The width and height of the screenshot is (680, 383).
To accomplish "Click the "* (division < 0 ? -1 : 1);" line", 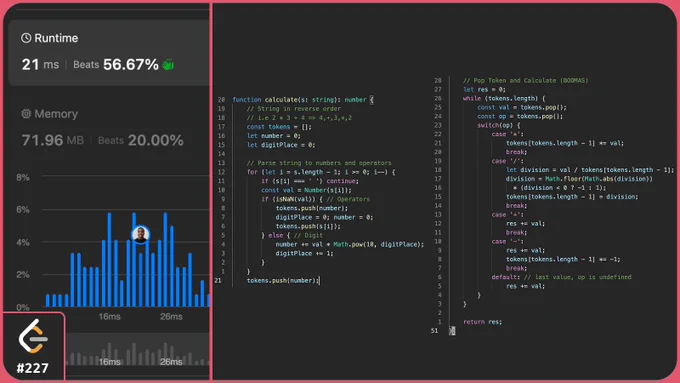I will pyautogui.click(x=559, y=188).
